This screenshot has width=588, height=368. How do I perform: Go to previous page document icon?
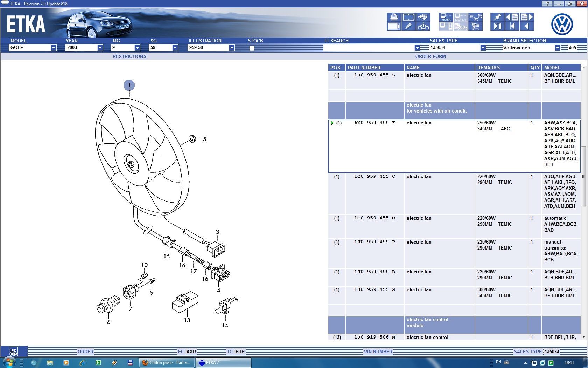pyautogui.click(x=512, y=17)
